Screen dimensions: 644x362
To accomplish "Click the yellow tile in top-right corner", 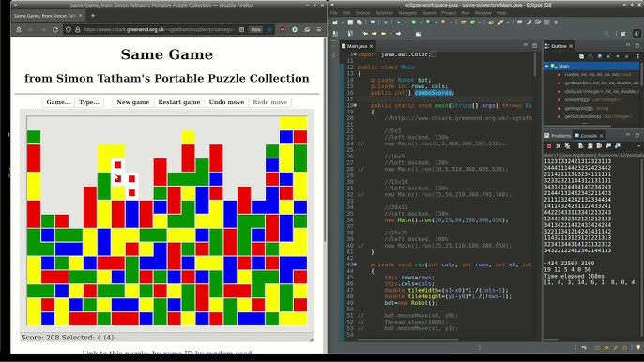I will click(x=293, y=123).
